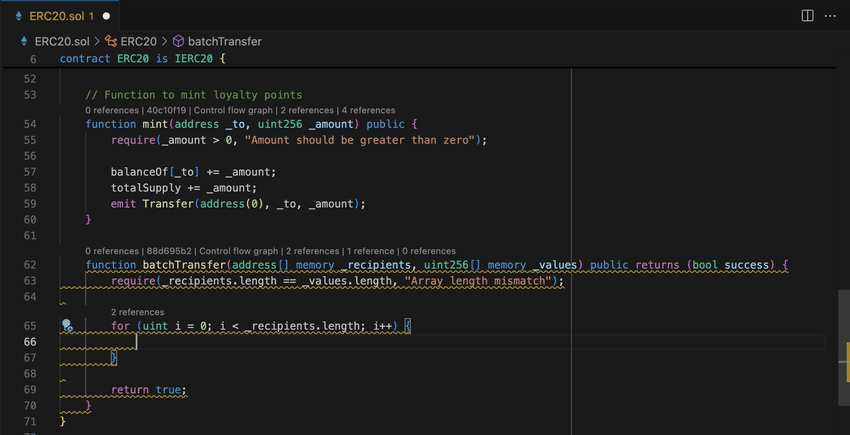Open Control flow graph for mint function

[233, 110]
